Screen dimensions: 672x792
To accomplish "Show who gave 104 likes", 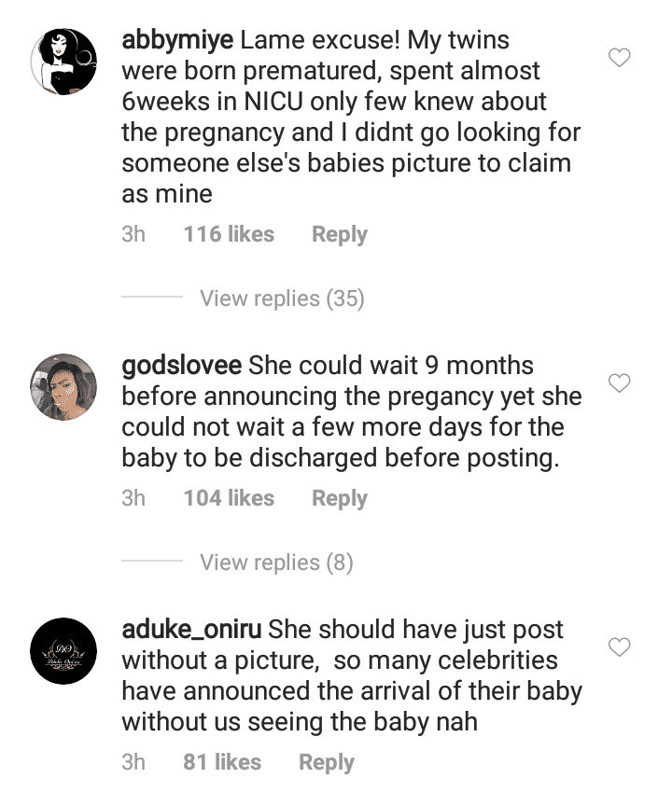I will pyautogui.click(x=229, y=498).
